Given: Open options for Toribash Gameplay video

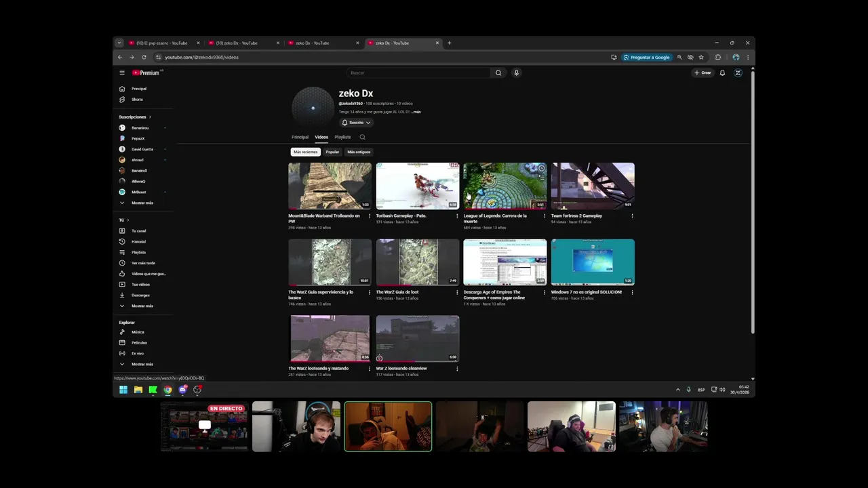Looking at the screenshot, I should coord(457,216).
